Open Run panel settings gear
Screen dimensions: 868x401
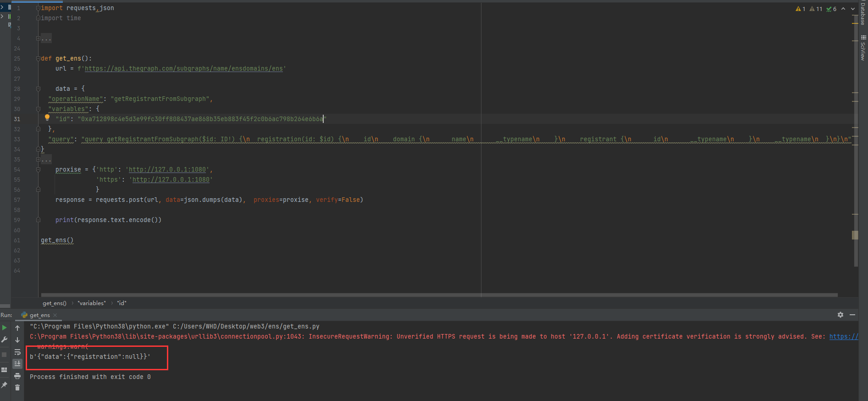coord(840,315)
